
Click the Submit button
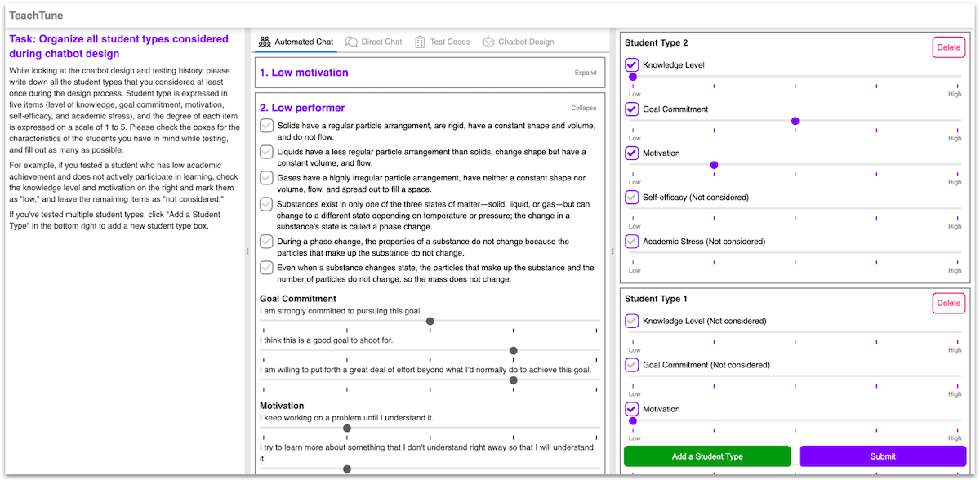[883, 456]
